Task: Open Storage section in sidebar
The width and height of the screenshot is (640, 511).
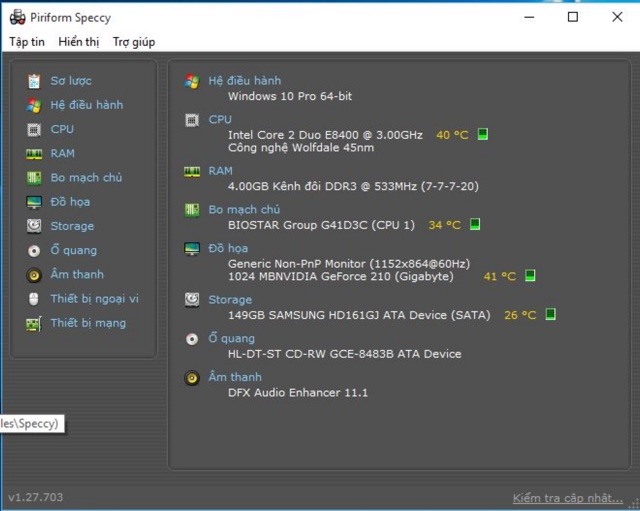Action: tap(72, 226)
